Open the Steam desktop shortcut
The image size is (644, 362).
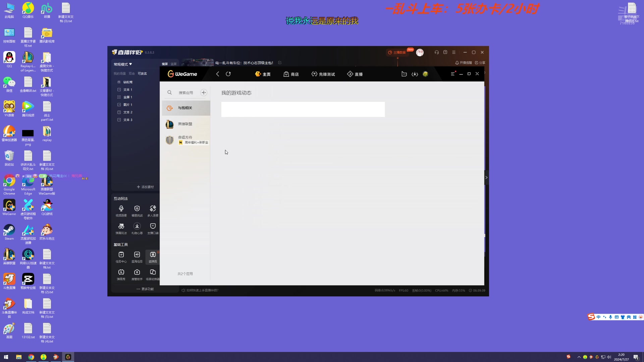click(x=9, y=232)
